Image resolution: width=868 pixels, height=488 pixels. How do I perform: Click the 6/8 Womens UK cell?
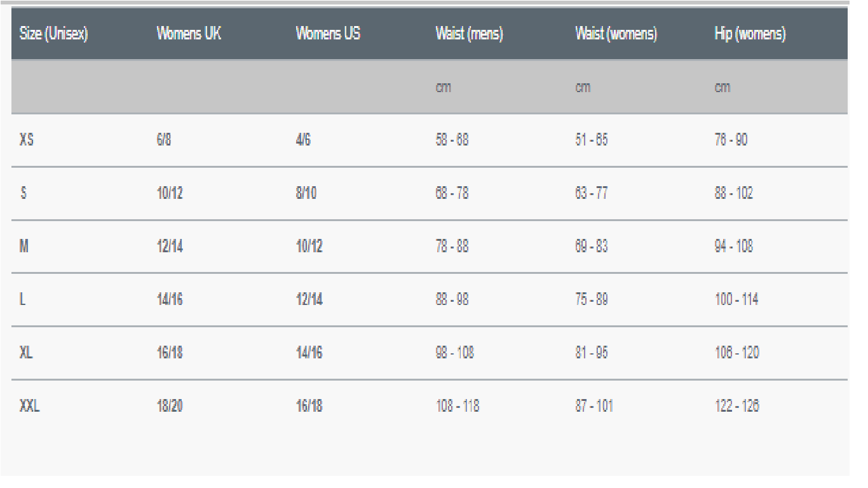tap(164, 140)
